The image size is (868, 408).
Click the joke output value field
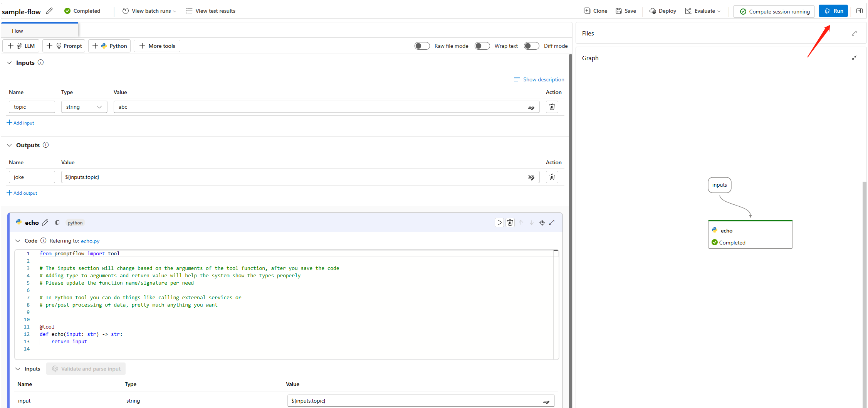(300, 177)
